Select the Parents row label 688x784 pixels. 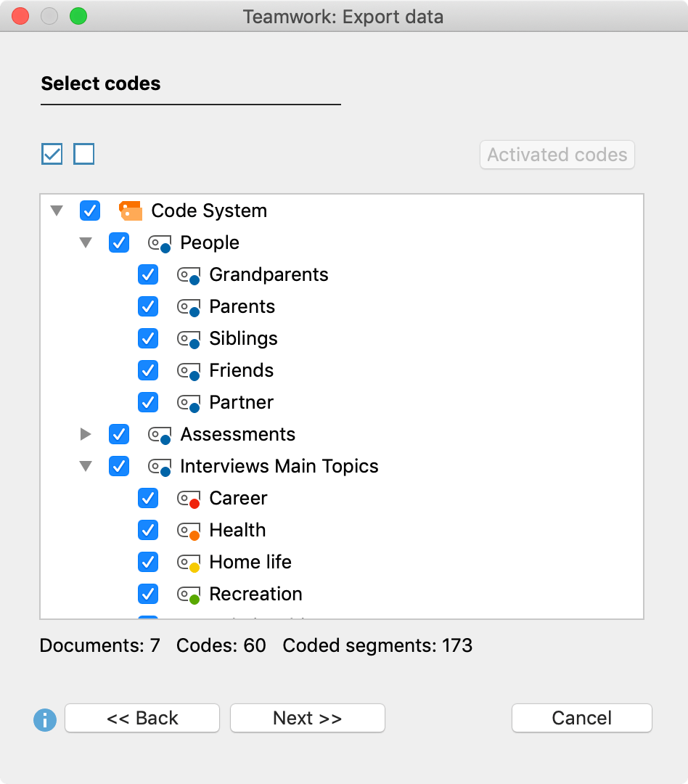click(242, 306)
